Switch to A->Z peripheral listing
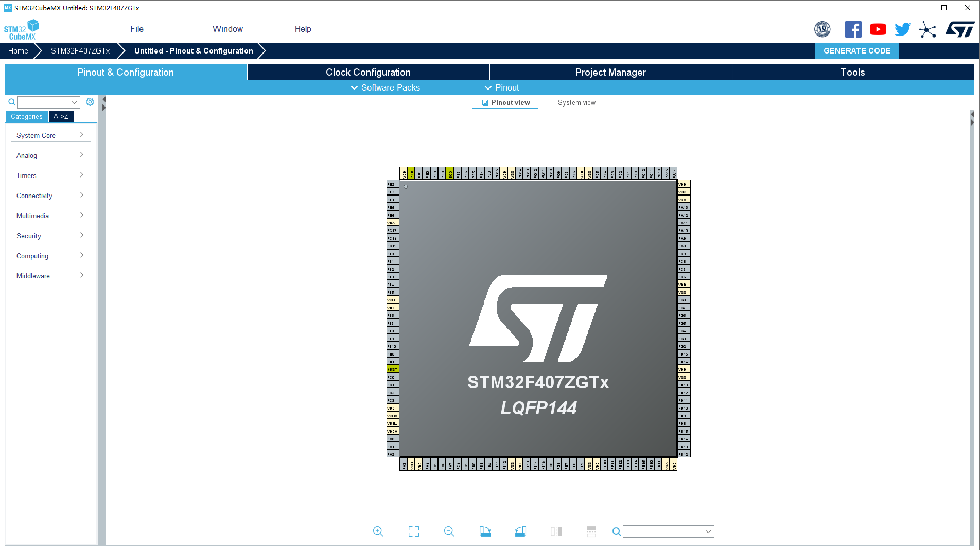The height and width of the screenshot is (550, 980). pos(61,117)
